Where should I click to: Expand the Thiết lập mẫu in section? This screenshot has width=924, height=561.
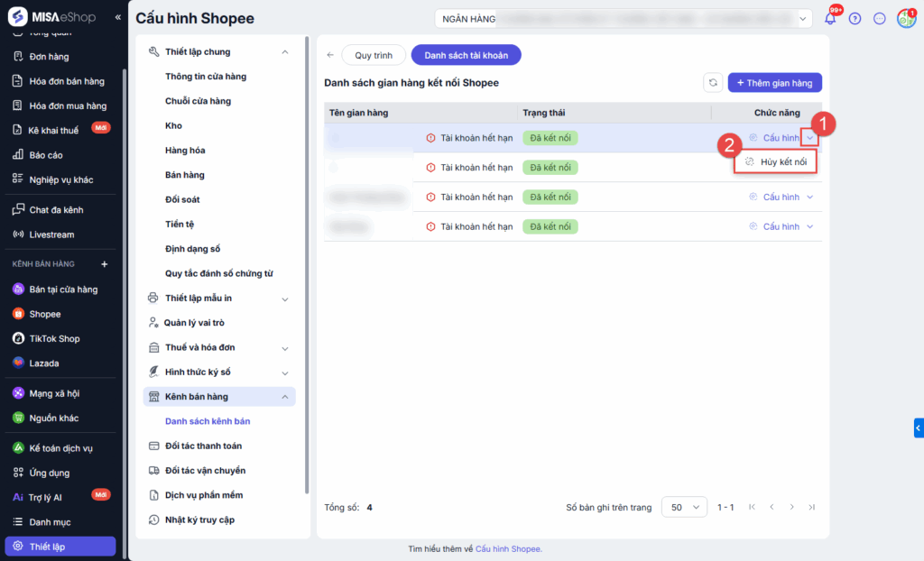(285, 299)
